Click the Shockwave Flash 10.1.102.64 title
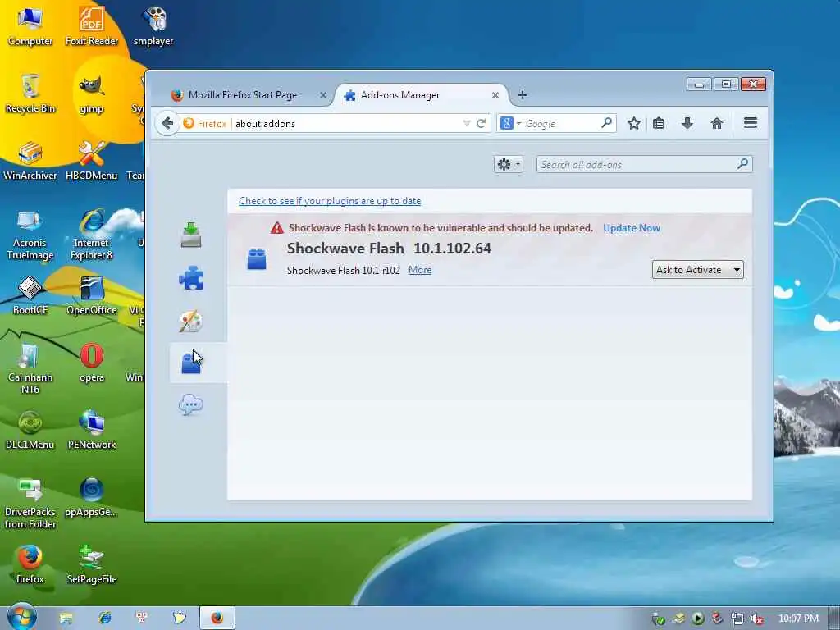Image resolution: width=840 pixels, height=630 pixels. [389, 248]
